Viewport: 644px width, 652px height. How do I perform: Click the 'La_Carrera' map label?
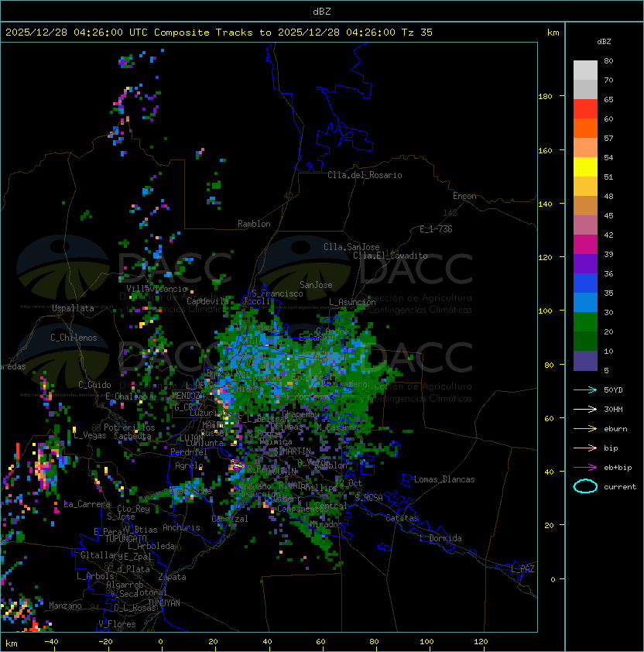point(87,504)
